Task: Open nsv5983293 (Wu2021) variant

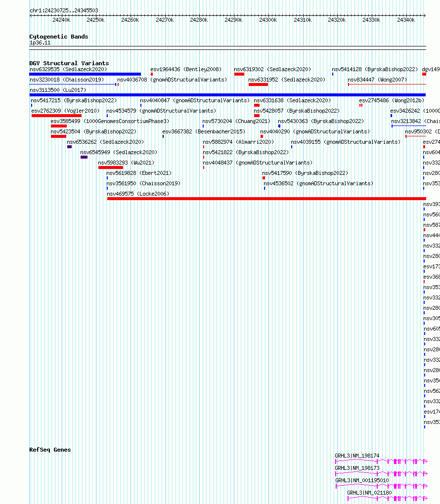Action: click(x=126, y=163)
